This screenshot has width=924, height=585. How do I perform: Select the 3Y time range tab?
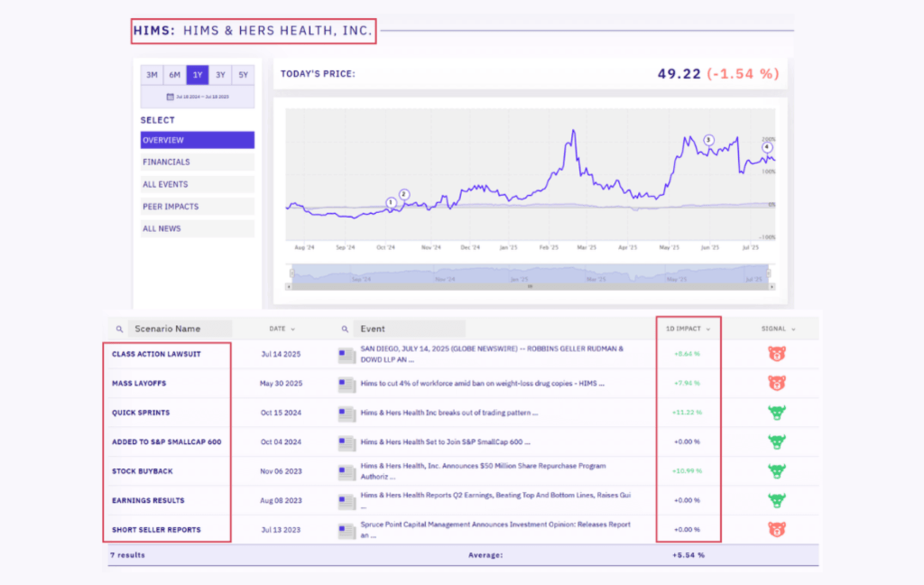coord(220,75)
